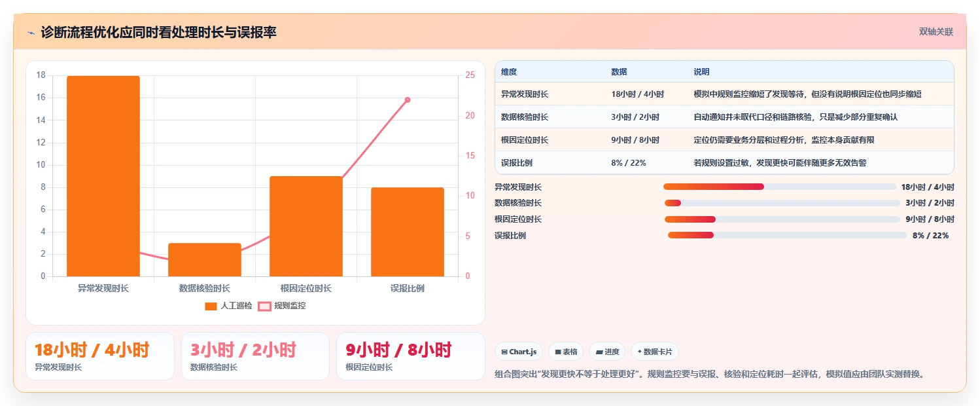Click the orange 人工巡检 legend swatch
Image resolution: width=980 pixels, height=406 pixels.
coord(211,306)
